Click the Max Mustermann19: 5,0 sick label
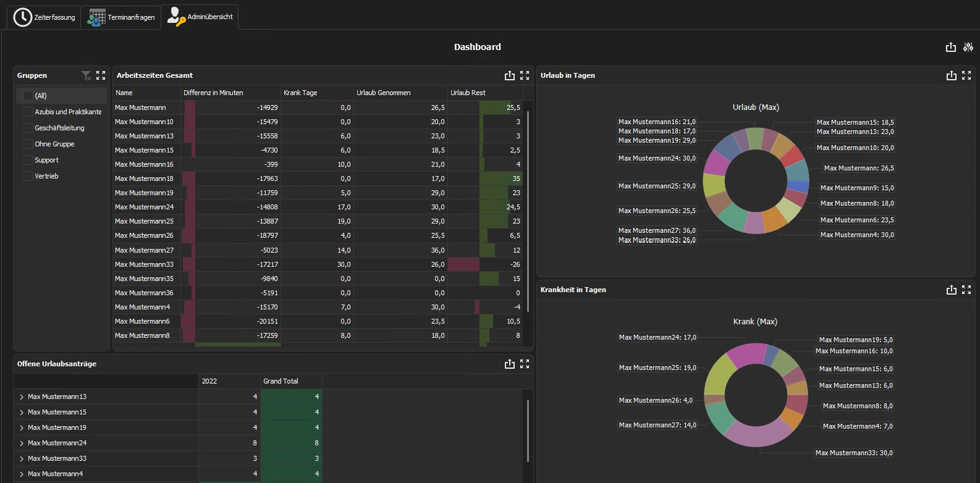This screenshot has width=980, height=483. coord(856,340)
